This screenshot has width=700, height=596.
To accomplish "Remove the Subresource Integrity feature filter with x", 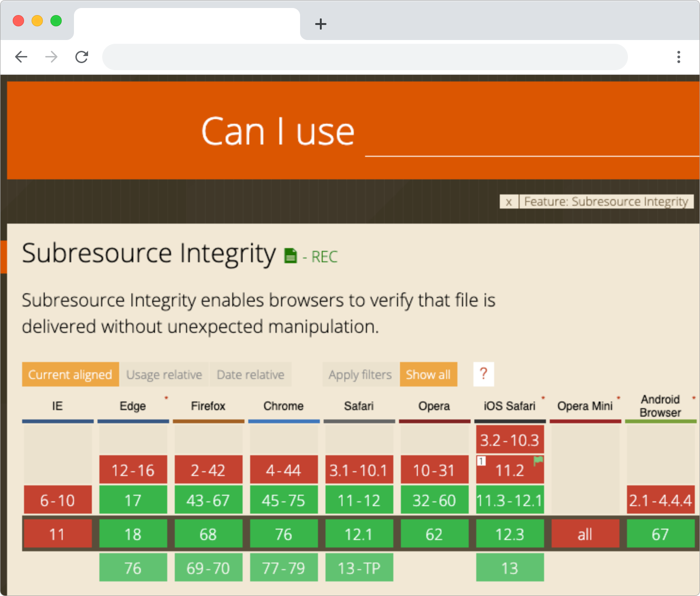I will tap(509, 201).
